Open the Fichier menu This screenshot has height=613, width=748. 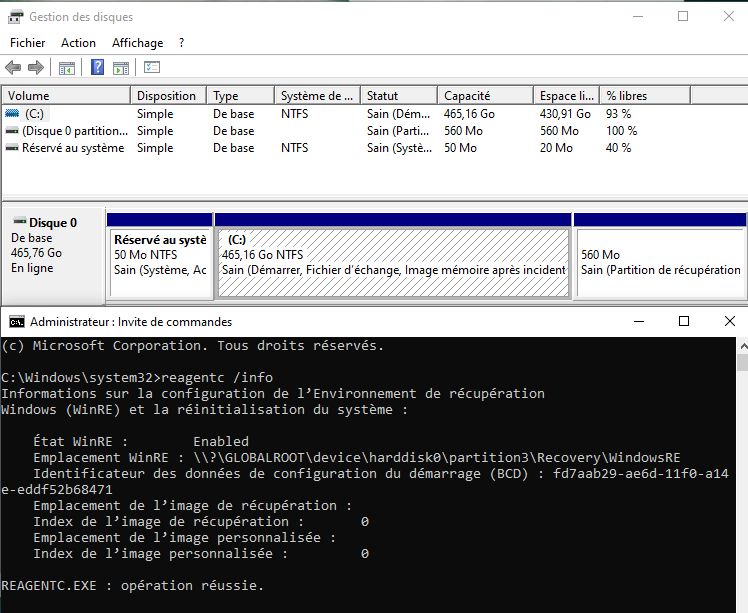pos(28,43)
